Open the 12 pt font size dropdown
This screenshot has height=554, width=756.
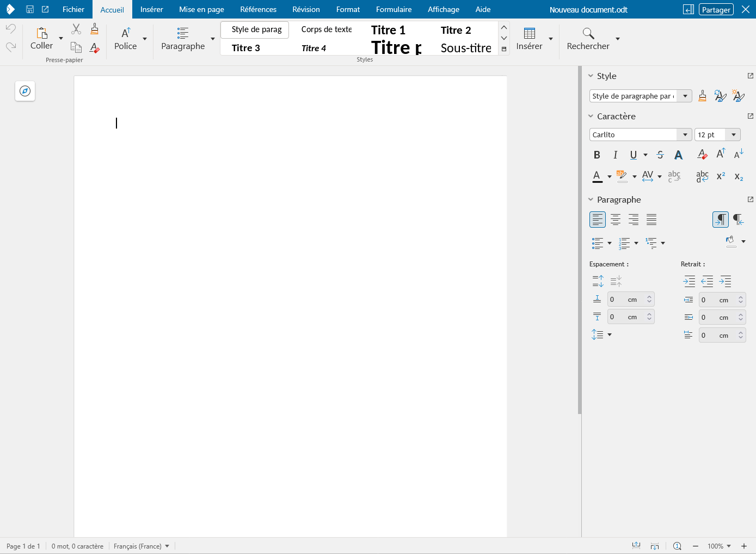(733, 135)
